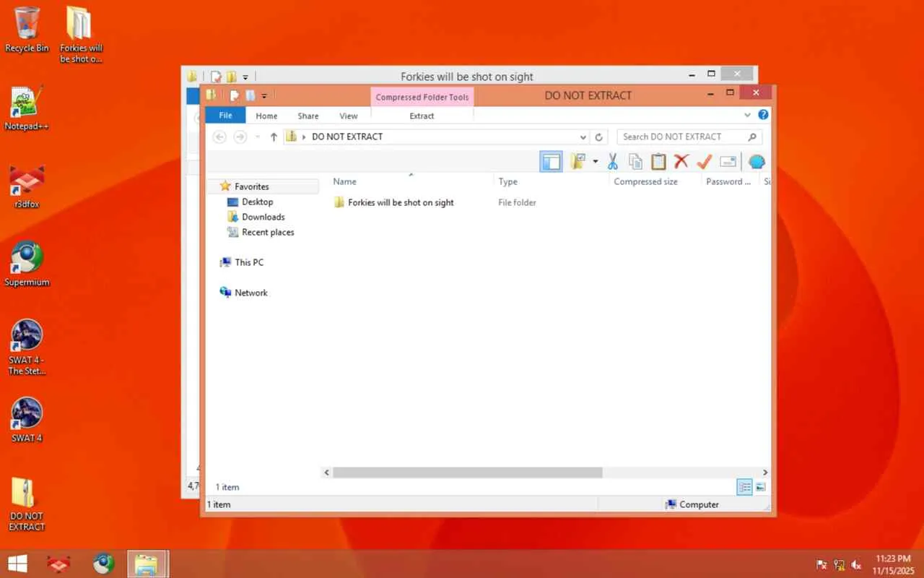Click the blue shell icon in the toolbar
Viewport: 924px width, 578px height.
coord(756,162)
